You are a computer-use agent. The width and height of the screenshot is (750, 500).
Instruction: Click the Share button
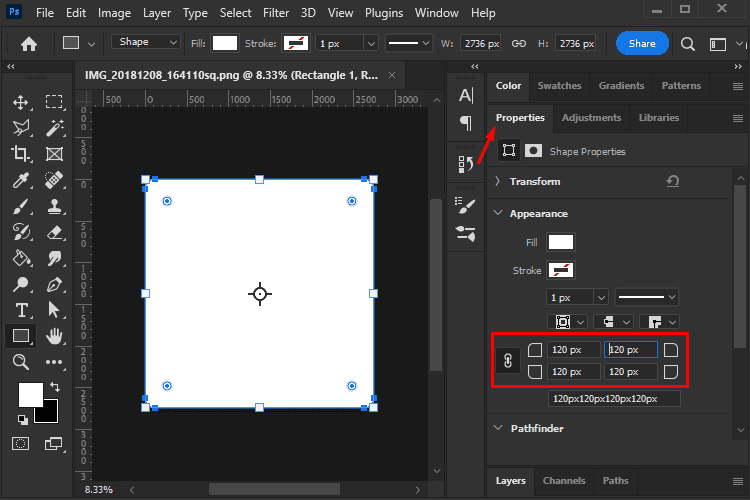(642, 44)
